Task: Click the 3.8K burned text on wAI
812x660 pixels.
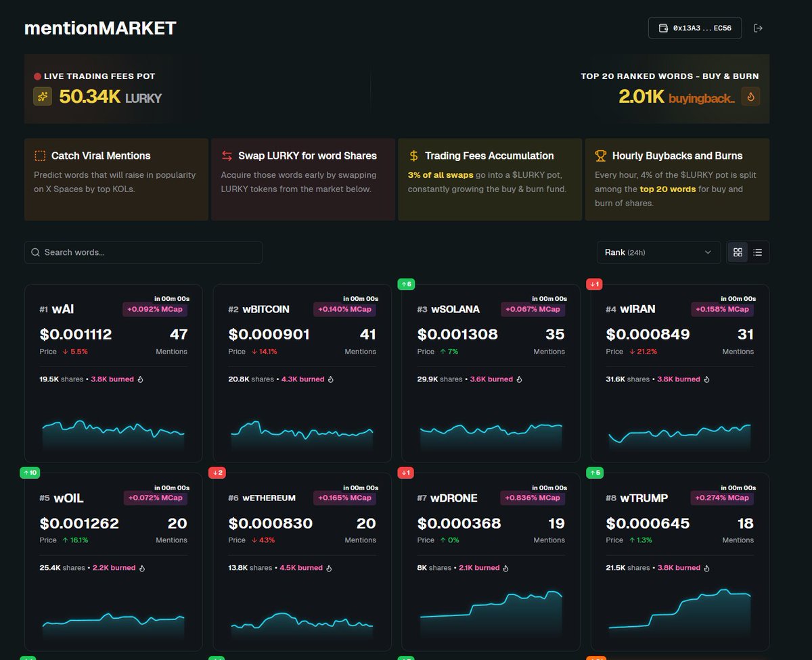Action: (112, 379)
